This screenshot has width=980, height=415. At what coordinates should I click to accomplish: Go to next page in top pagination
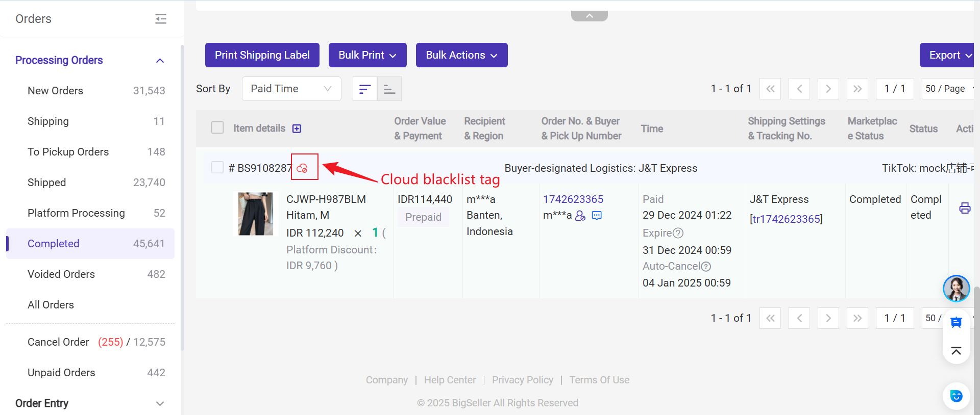click(828, 89)
